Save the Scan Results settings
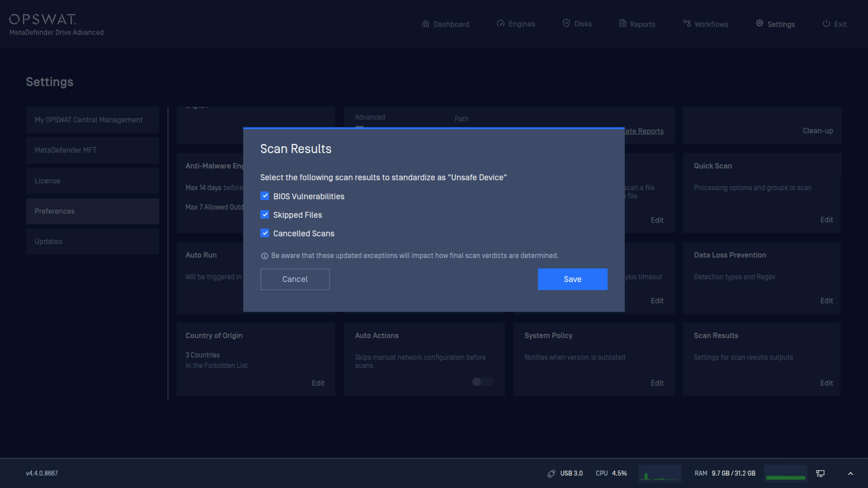 572,279
